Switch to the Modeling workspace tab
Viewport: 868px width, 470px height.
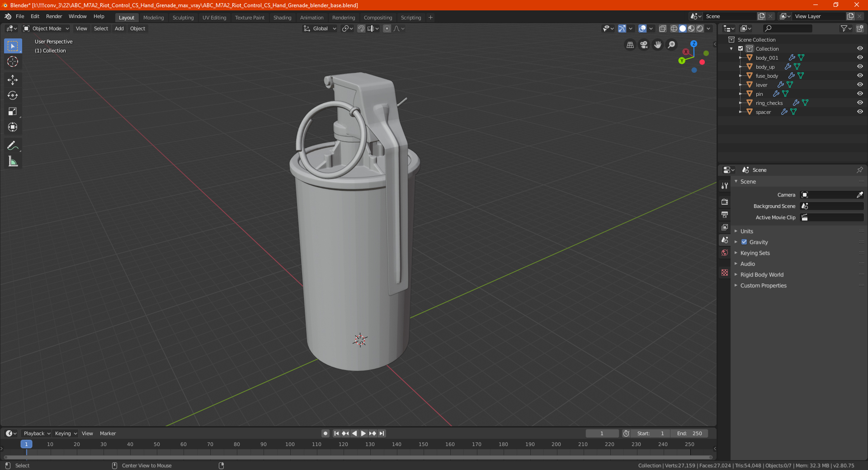tap(153, 18)
